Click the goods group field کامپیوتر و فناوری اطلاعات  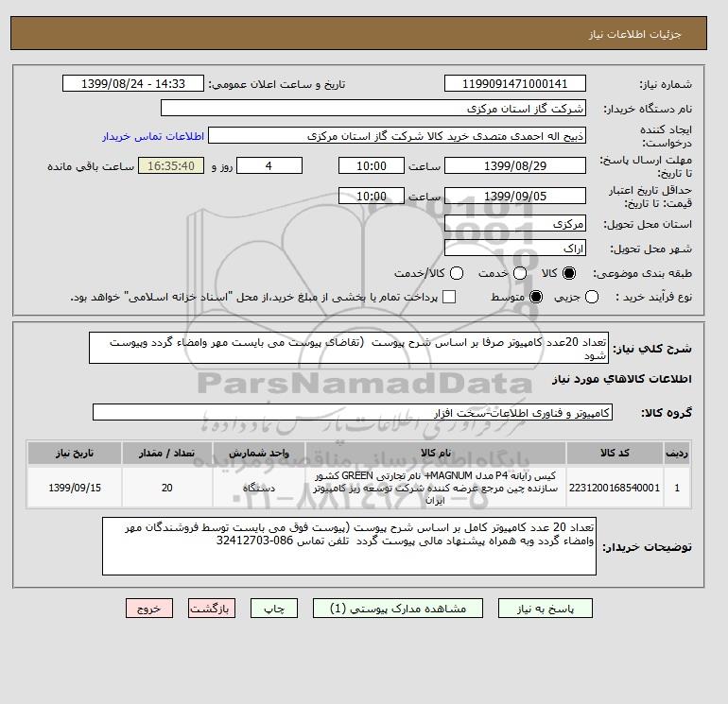(353, 413)
